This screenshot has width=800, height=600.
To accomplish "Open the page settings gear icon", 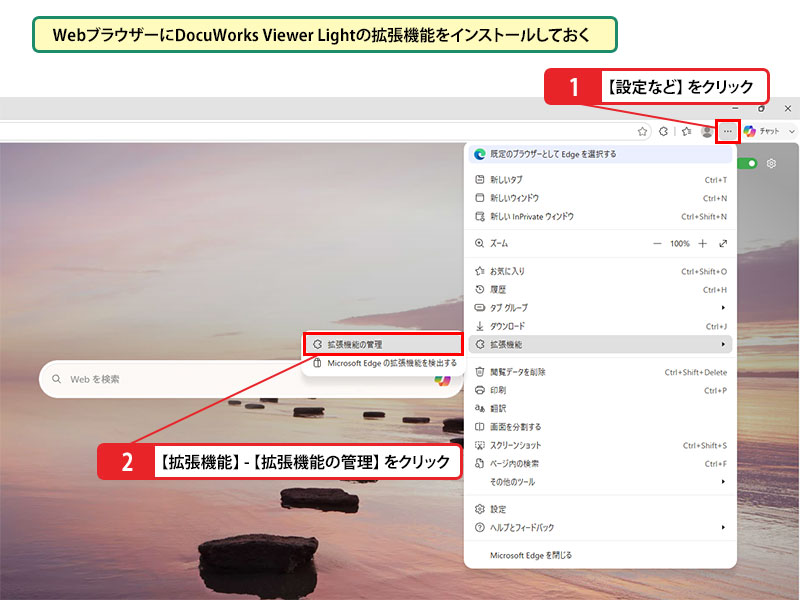I will tap(771, 163).
